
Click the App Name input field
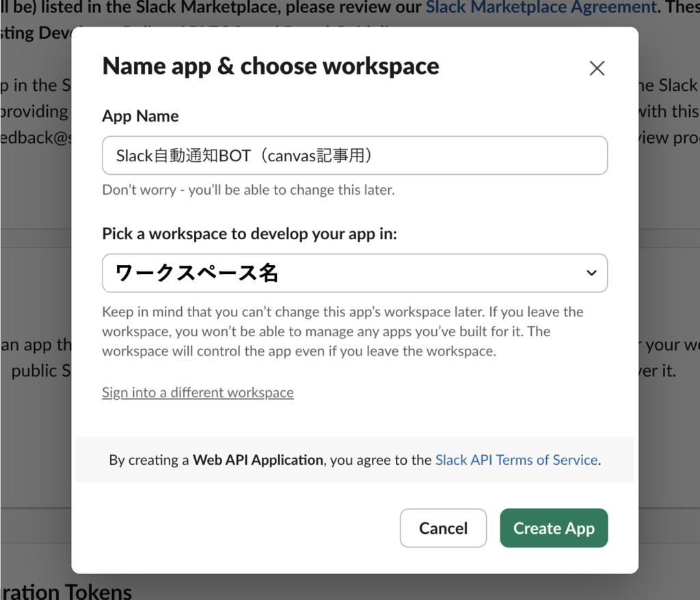[x=355, y=155]
